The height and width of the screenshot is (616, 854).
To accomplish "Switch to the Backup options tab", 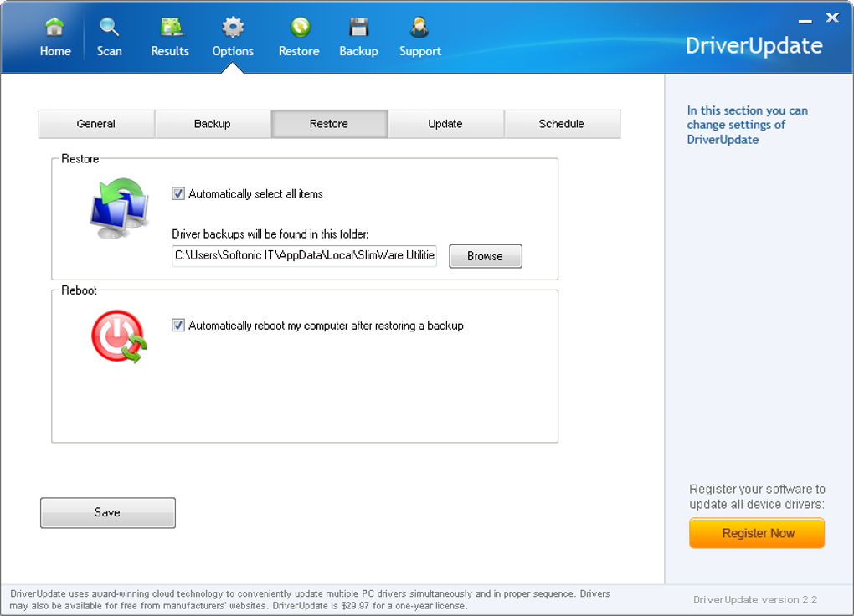I will [x=213, y=124].
